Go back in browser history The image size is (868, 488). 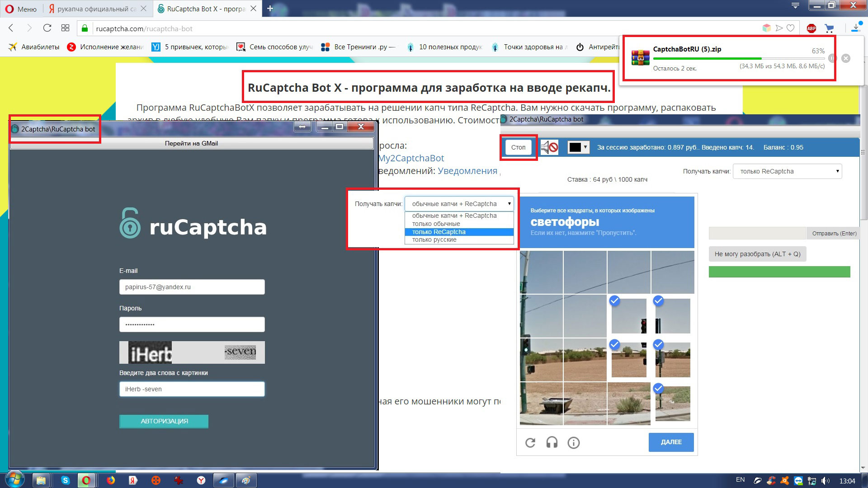click(x=11, y=28)
